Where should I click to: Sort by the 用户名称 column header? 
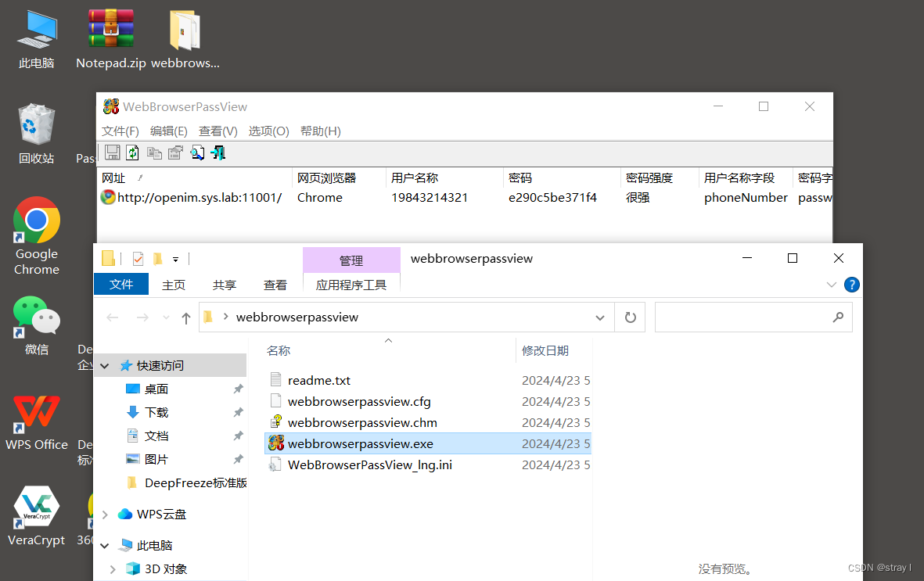coord(445,178)
